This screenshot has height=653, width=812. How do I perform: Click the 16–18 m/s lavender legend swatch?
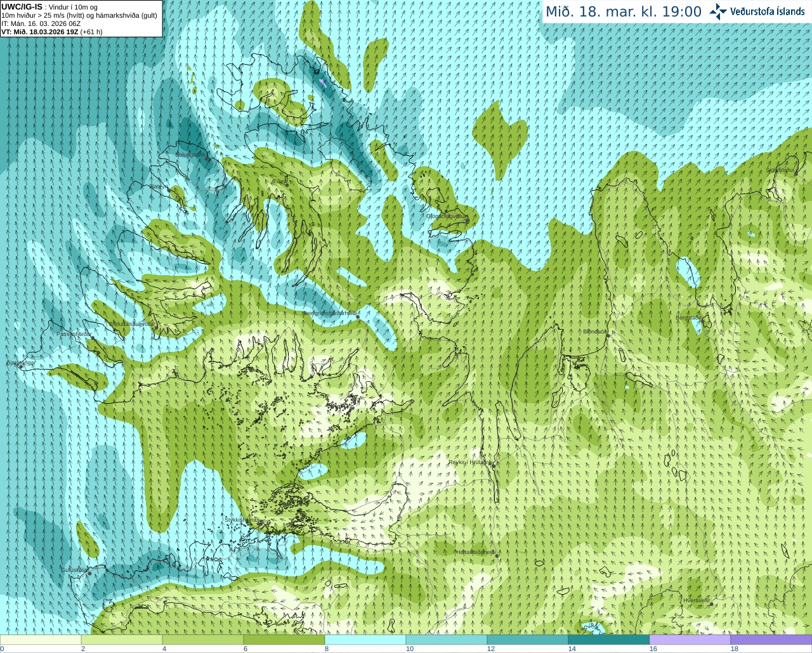[690, 640]
